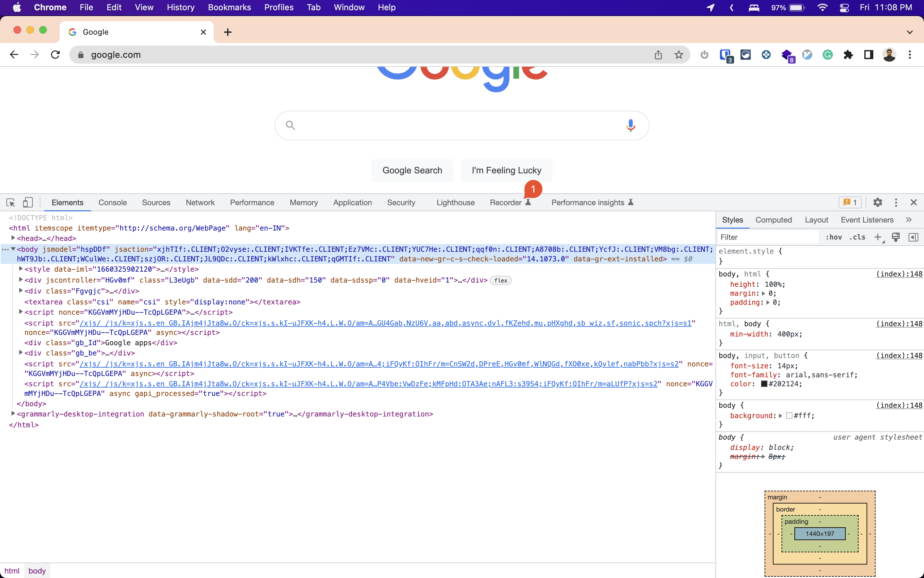
Task: Toggle the device toolbar icon
Action: [28, 203]
